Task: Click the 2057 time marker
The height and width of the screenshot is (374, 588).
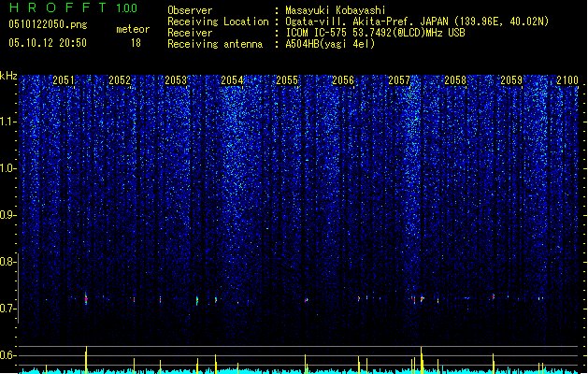Action: [x=399, y=80]
